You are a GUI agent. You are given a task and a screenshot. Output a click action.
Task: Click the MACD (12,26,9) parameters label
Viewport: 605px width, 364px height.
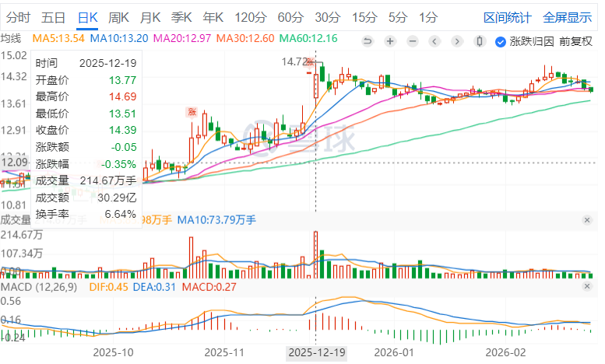(x=39, y=287)
